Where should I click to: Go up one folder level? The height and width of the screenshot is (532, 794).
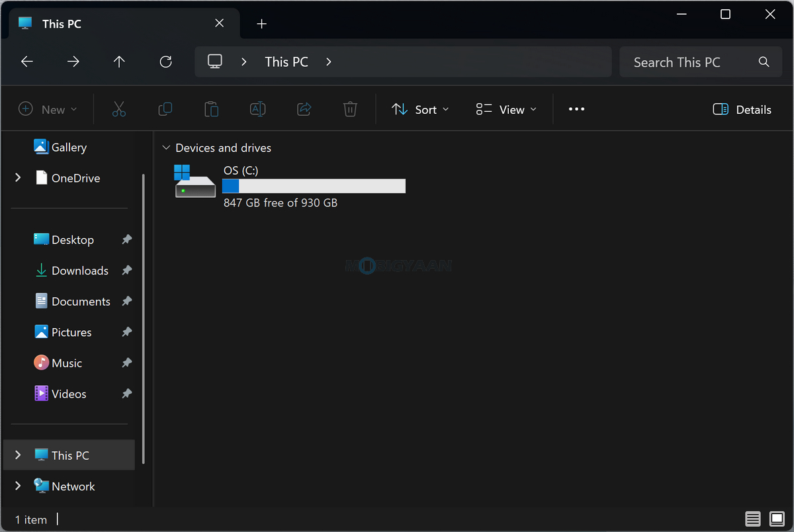pyautogui.click(x=119, y=62)
